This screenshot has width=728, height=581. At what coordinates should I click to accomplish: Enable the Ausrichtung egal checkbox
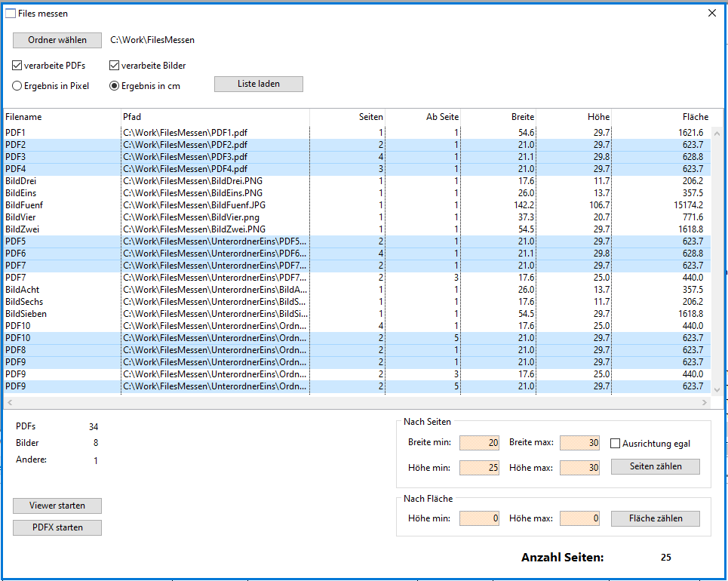click(616, 444)
